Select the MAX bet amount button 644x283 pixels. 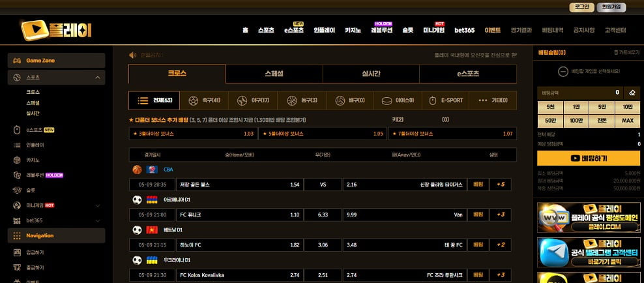(627, 121)
